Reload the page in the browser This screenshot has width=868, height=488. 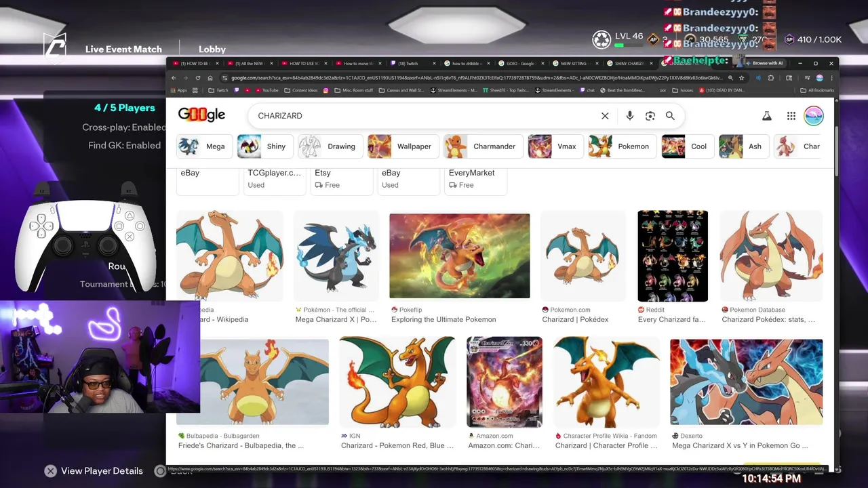click(x=198, y=78)
